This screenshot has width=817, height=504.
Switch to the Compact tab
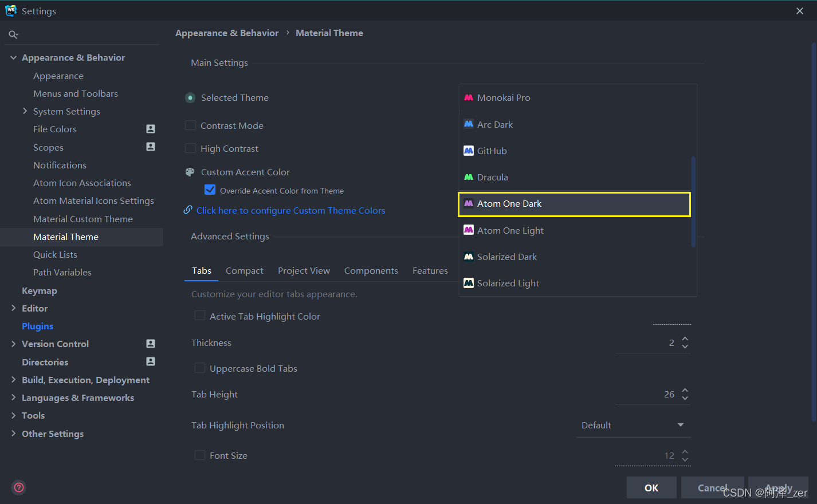pyautogui.click(x=245, y=270)
